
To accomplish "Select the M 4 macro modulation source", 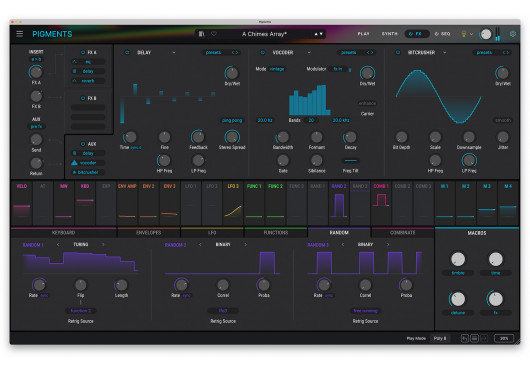I will (508, 203).
